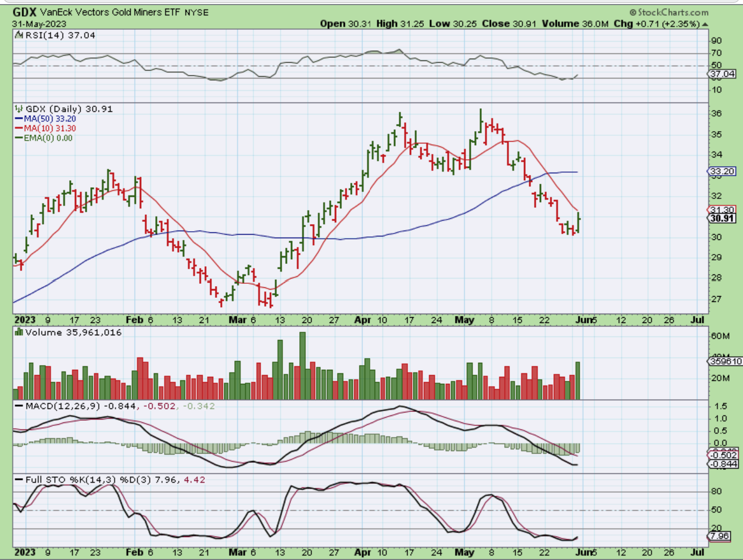Click the -0.844 MACD tag on right axis
The width and height of the screenshot is (743, 560).
pos(724,464)
